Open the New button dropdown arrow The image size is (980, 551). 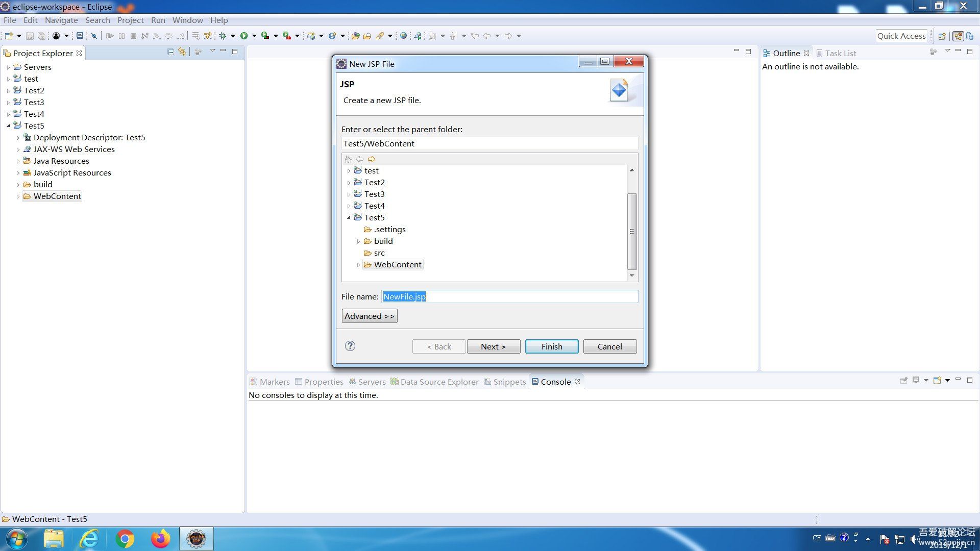pyautogui.click(x=19, y=36)
